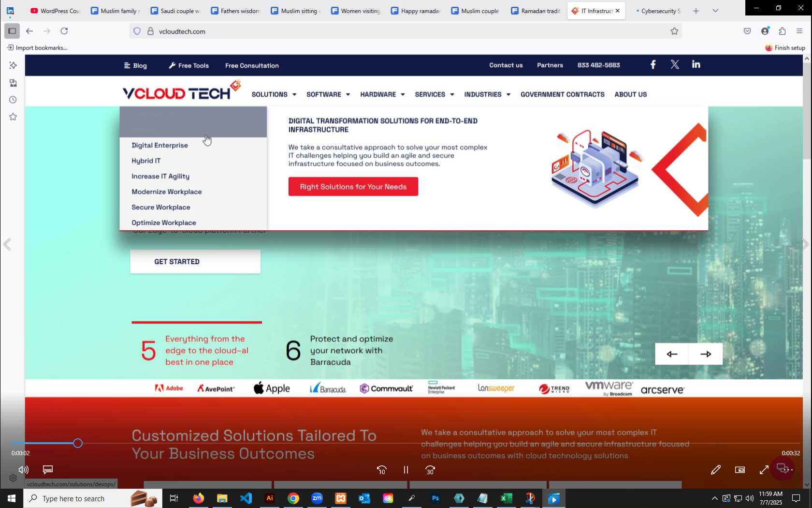Open Firefox sidebar toggle button

pyautogui.click(x=12, y=31)
